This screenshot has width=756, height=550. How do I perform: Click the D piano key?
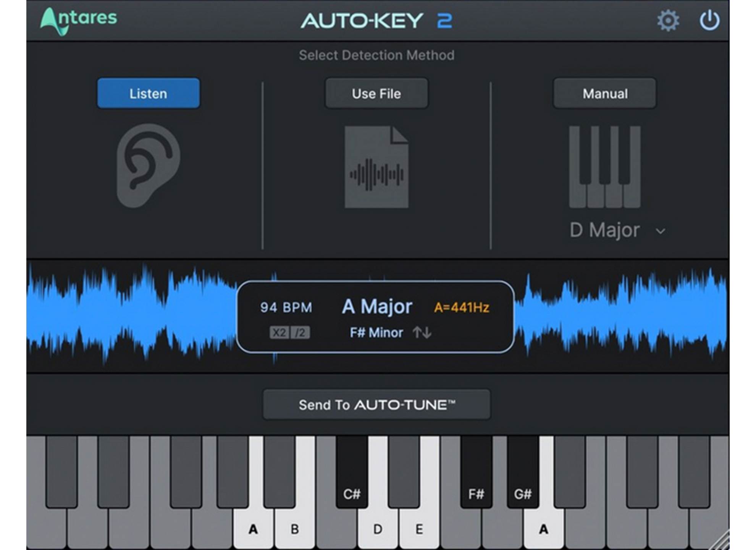[x=378, y=529]
